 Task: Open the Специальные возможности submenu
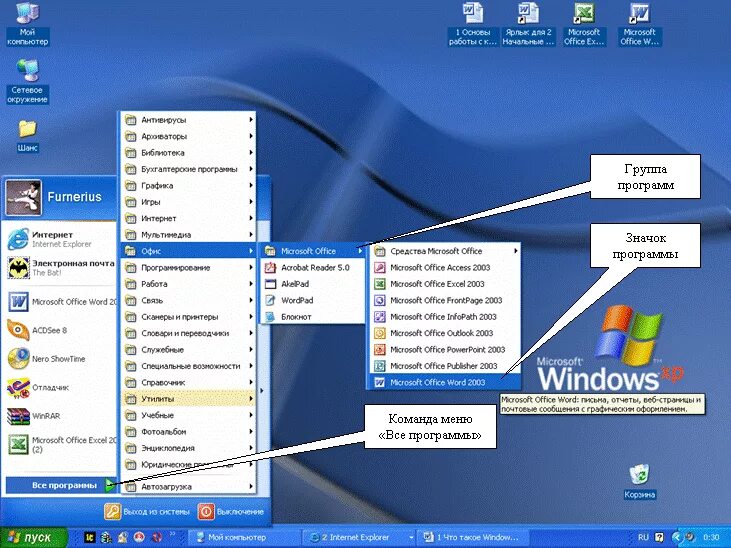tap(188, 366)
